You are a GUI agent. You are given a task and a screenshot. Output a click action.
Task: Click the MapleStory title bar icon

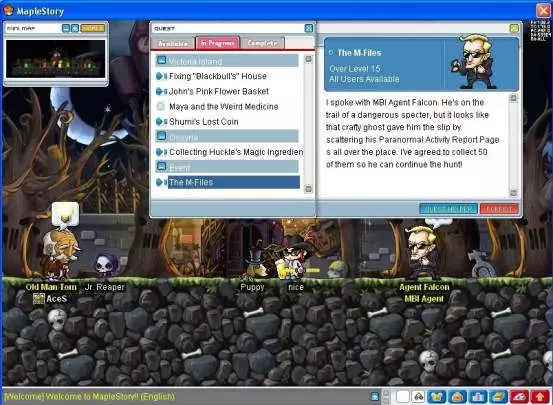8,10
